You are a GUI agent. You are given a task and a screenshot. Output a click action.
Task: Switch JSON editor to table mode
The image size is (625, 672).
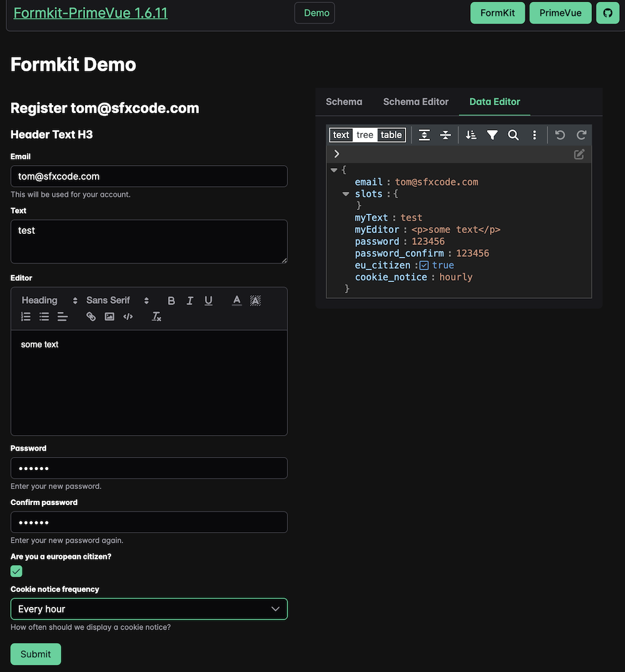tap(391, 135)
